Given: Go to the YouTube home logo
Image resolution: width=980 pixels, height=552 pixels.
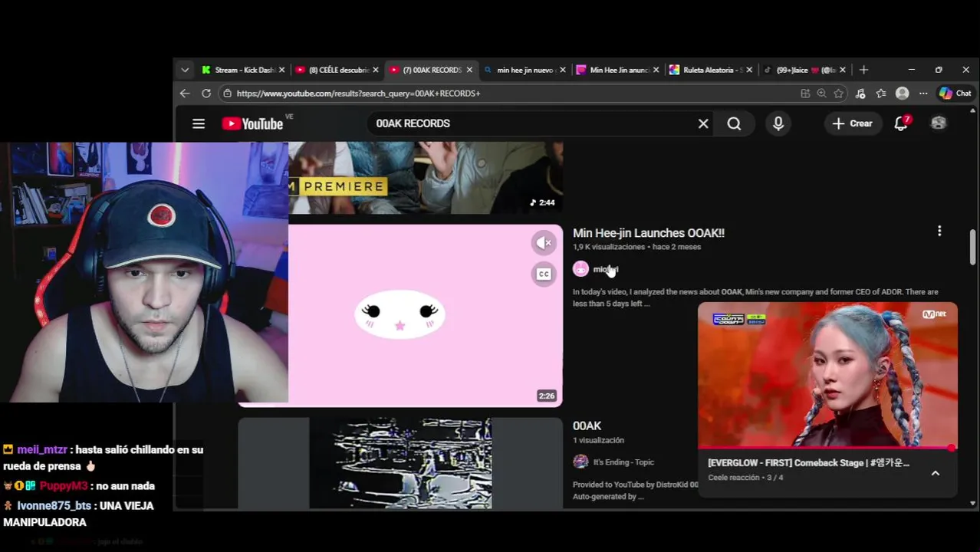Looking at the screenshot, I should [252, 123].
